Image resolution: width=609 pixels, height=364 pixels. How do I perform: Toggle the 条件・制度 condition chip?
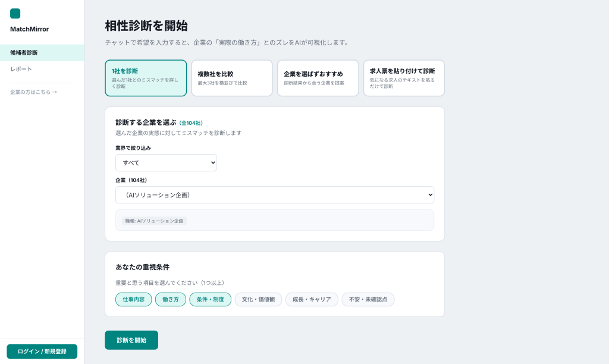click(210, 300)
